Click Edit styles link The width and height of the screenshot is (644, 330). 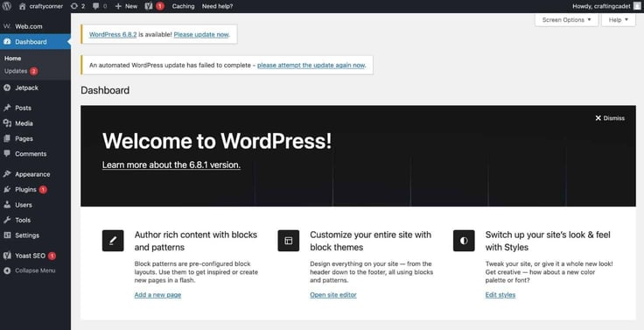click(500, 295)
